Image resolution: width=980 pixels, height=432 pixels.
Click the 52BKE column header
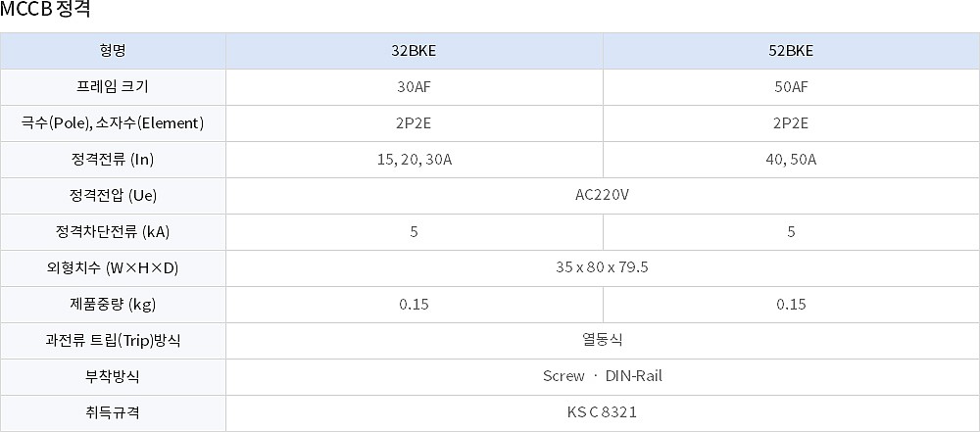click(791, 51)
